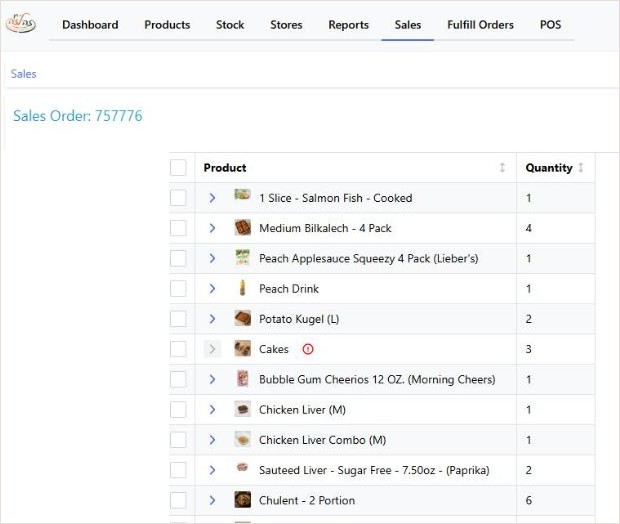
Task: Check the Chulent - 2 Portion checkbox
Action: [178, 500]
